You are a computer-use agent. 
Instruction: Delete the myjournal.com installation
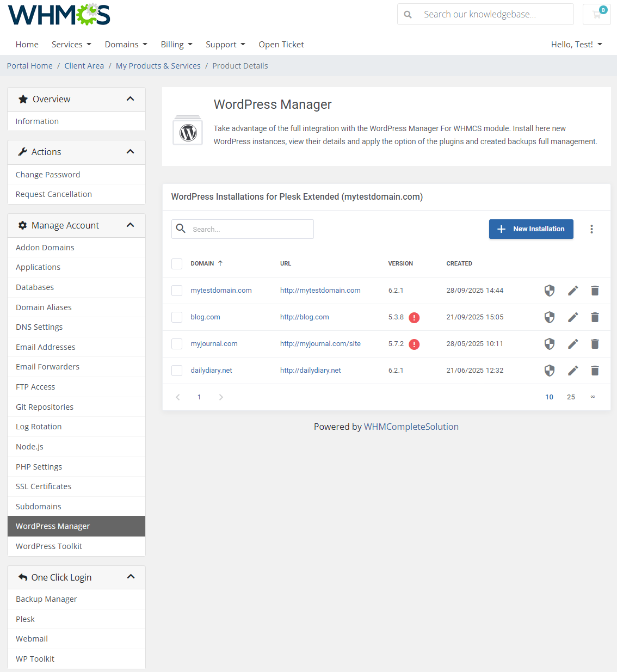point(595,344)
